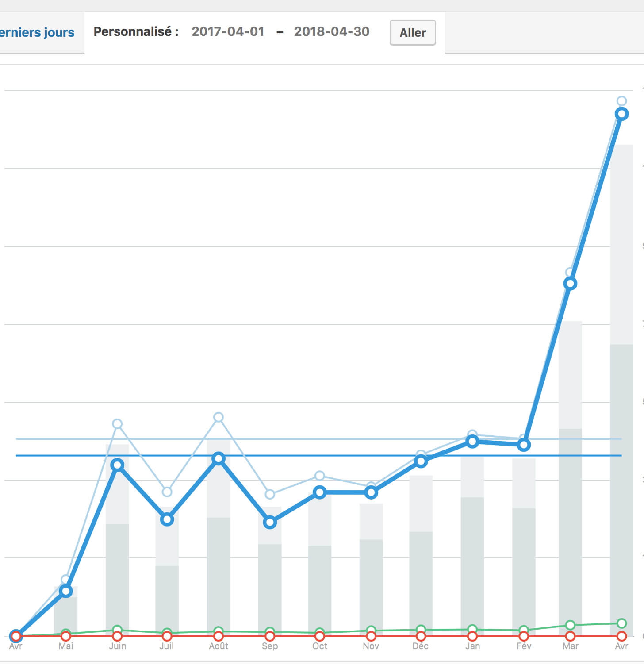The image size is (644, 669).
Task: Click the green data point for Juin
Action: click(x=117, y=630)
